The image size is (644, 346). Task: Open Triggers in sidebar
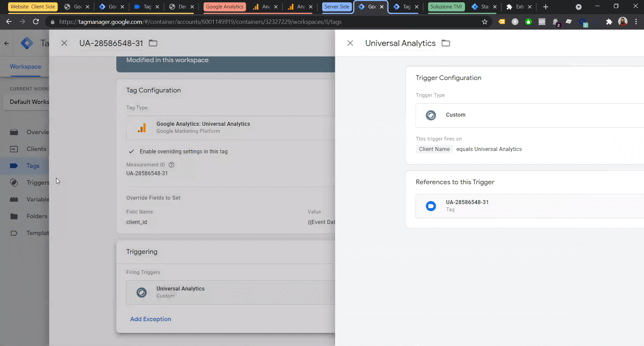(30, 183)
